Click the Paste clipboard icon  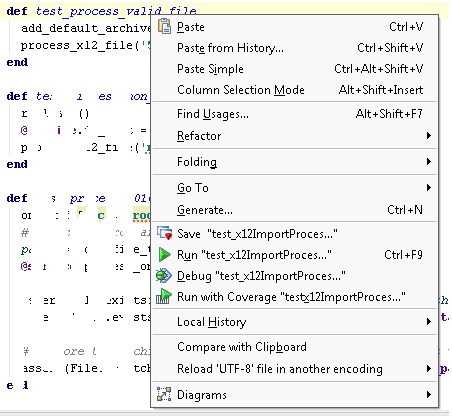(x=164, y=26)
